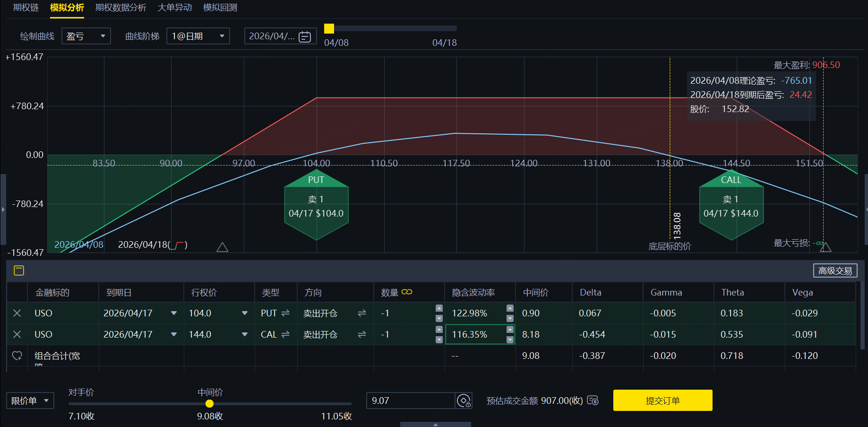Screen dimensions: 868x427
Task: Click the heart icon beside 组合合计
Action: pos(17,356)
